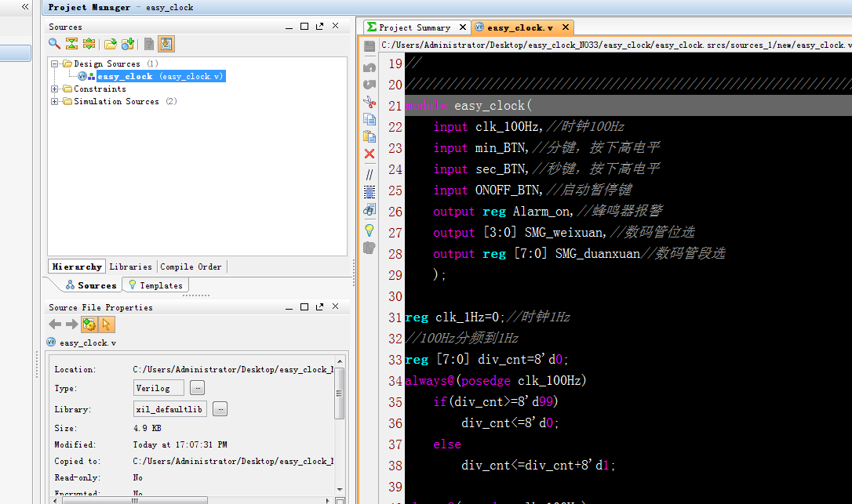Viewport: 852px width, 504px height.
Task: Switch to the Project Summary tab
Action: [x=416, y=27]
